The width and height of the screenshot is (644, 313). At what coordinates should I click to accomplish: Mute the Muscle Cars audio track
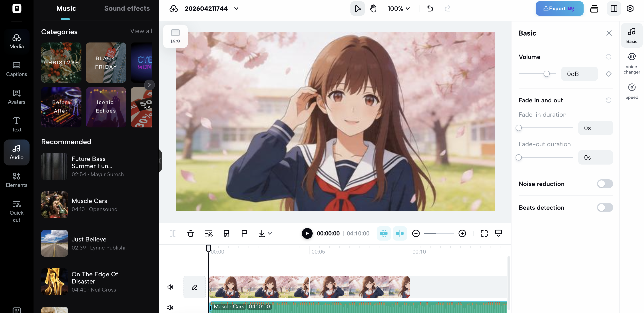(170, 307)
